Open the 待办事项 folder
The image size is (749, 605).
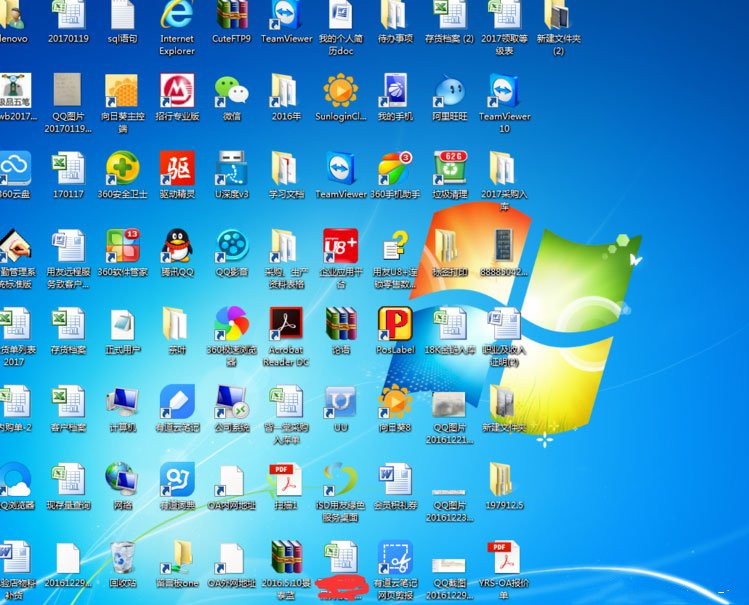pos(395,22)
